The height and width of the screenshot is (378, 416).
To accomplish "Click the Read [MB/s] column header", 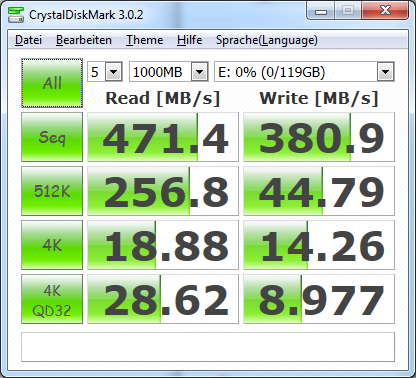I will click(x=163, y=99).
